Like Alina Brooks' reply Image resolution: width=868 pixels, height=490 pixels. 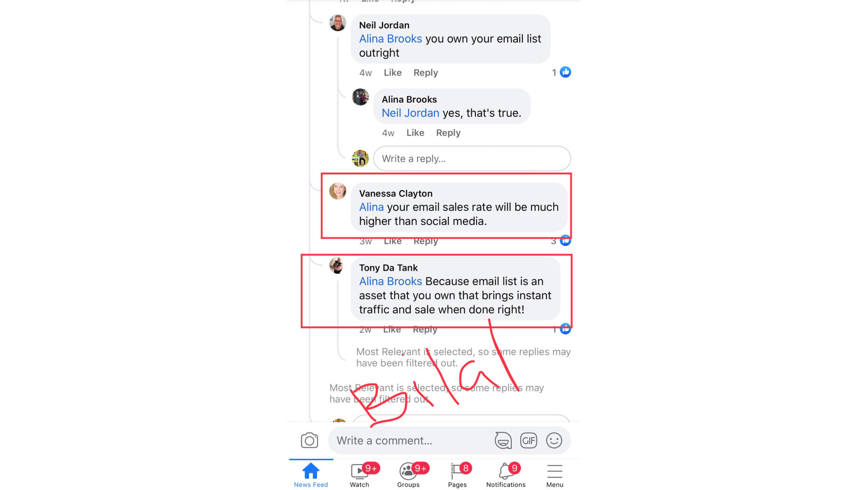[x=415, y=133]
